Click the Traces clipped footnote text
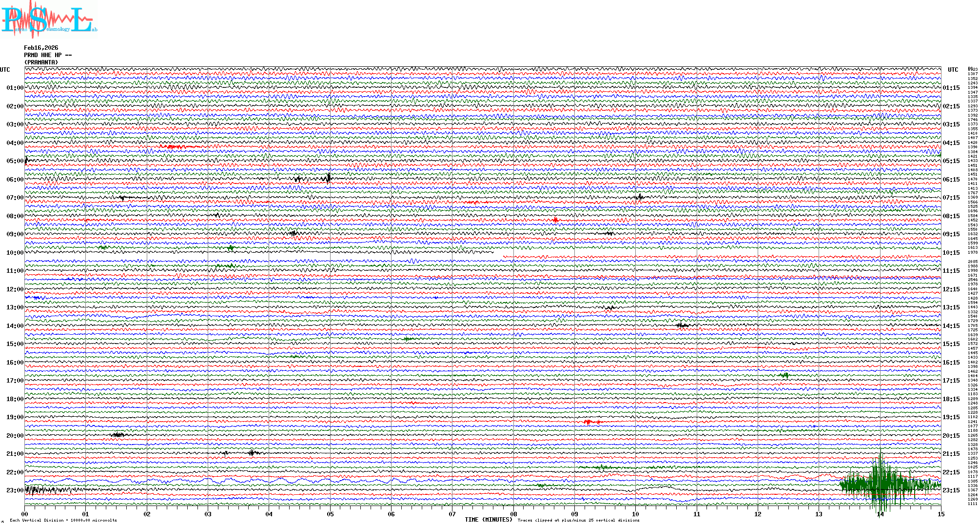This screenshot has height=527, width=980. (x=578, y=520)
